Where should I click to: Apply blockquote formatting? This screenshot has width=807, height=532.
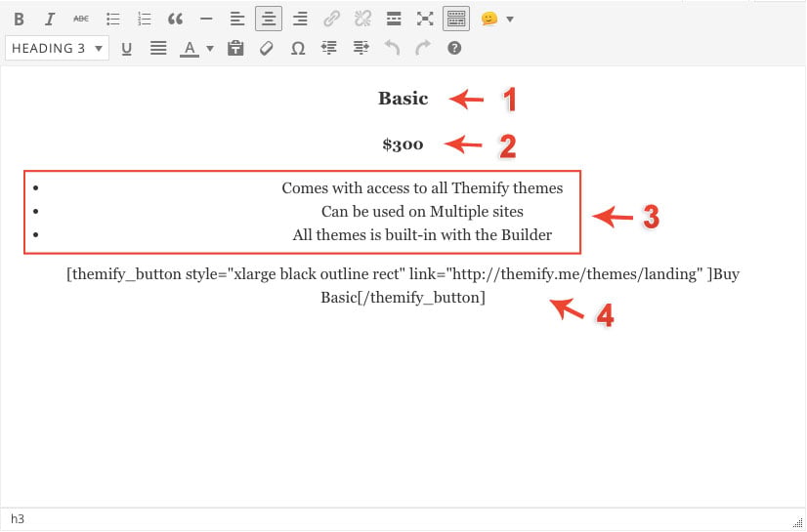[175, 19]
